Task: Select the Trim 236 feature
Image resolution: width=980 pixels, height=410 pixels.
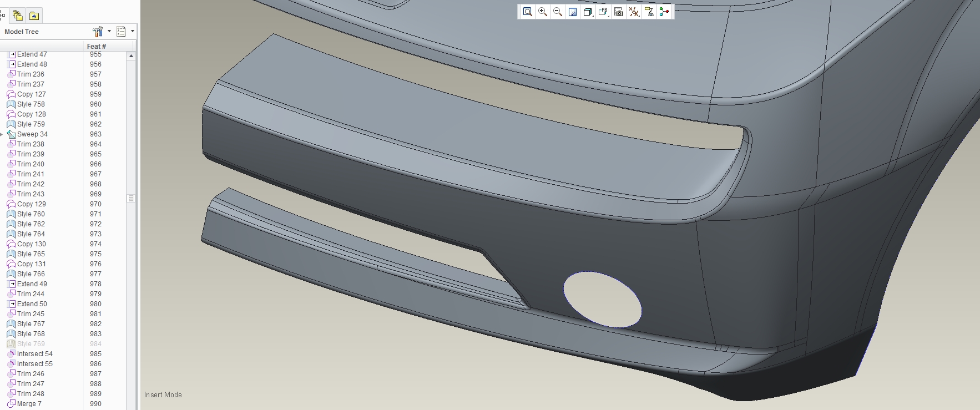Action: pos(31,74)
